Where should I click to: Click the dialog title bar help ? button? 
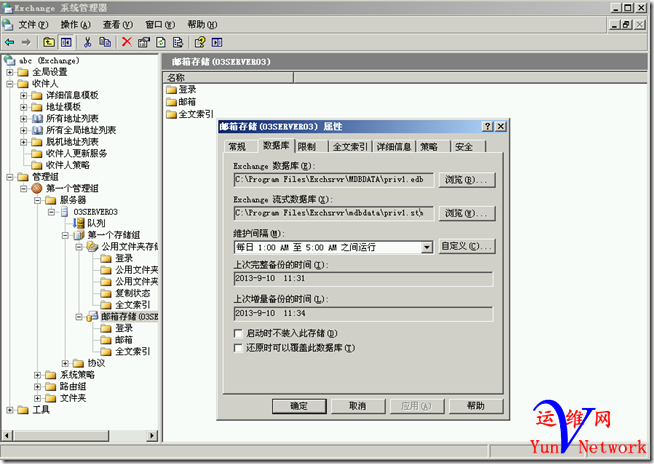487,126
